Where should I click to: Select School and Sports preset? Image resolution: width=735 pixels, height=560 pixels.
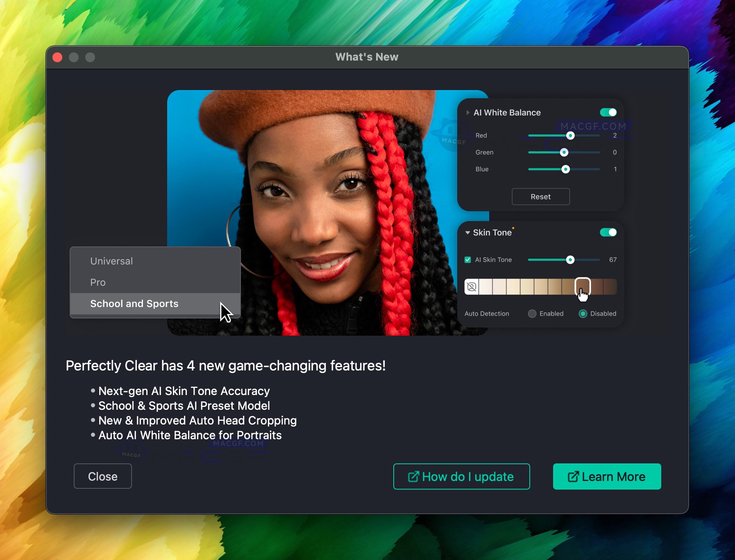click(134, 304)
